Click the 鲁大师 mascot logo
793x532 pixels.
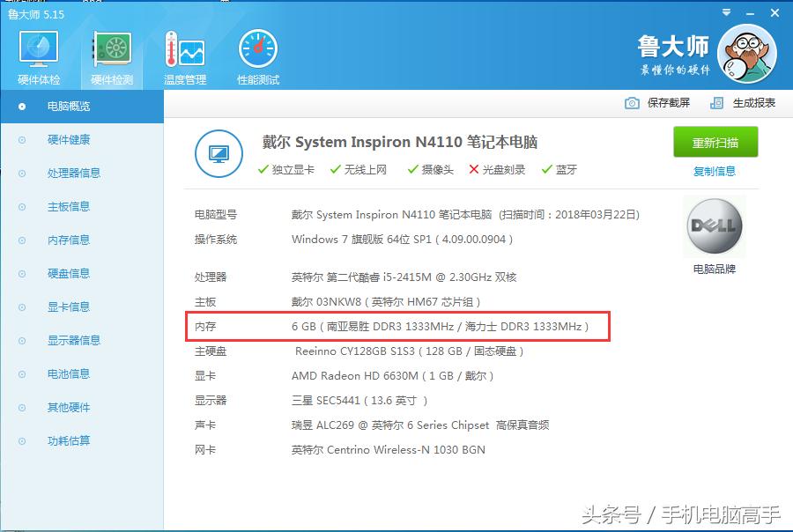coord(746,53)
